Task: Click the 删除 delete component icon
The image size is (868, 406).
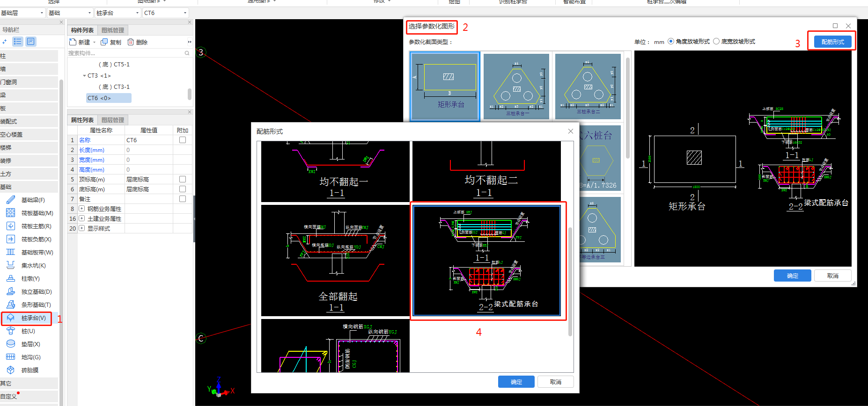Action: pyautogui.click(x=131, y=42)
